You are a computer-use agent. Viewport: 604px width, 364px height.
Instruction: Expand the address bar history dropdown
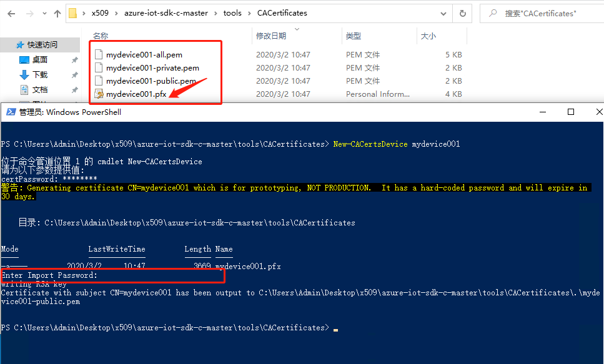tap(443, 13)
